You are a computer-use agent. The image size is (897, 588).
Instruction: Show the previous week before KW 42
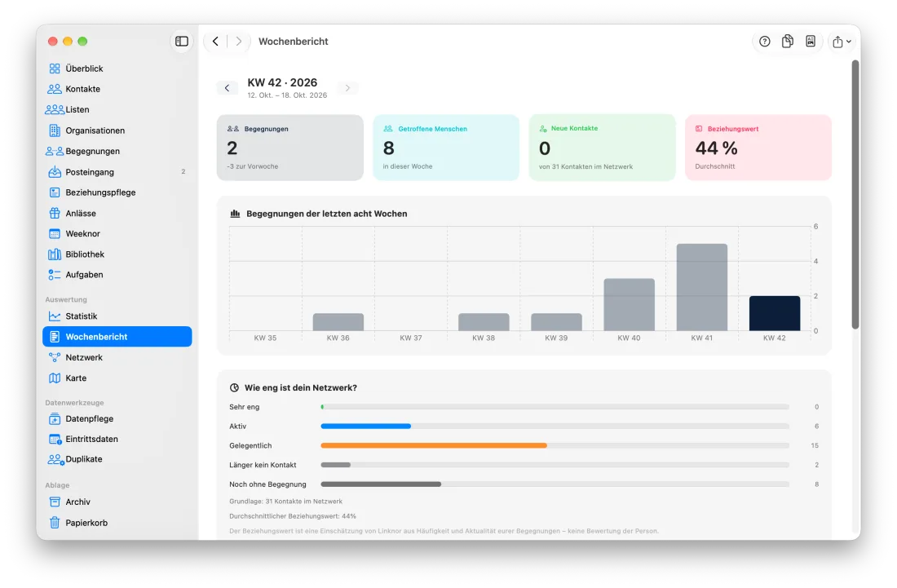pyautogui.click(x=228, y=88)
